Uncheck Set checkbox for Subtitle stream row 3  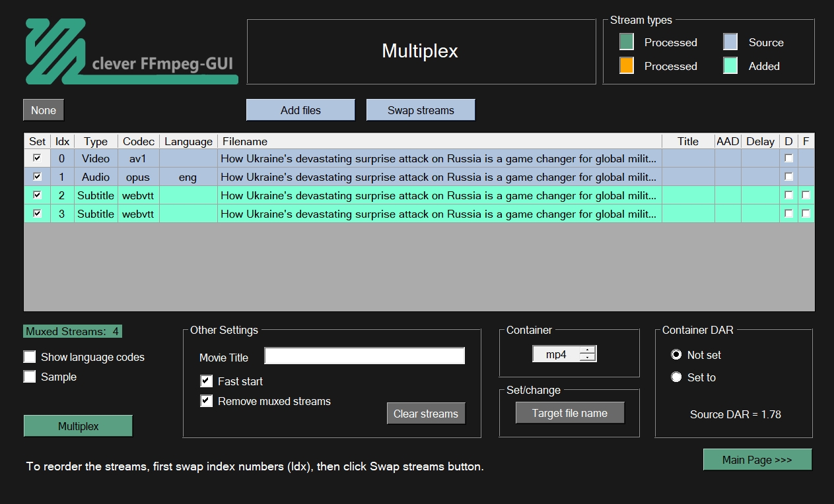tap(37, 214)
